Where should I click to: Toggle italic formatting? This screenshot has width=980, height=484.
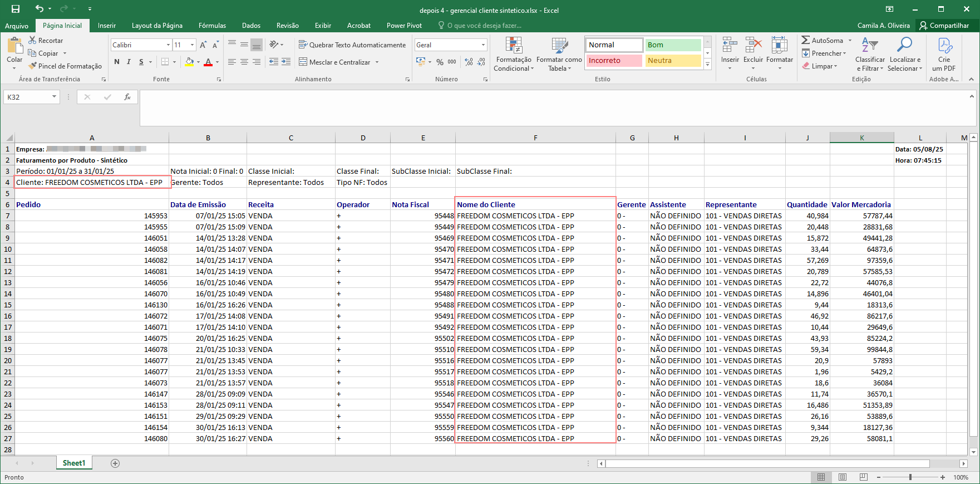[x=129, y=62]
